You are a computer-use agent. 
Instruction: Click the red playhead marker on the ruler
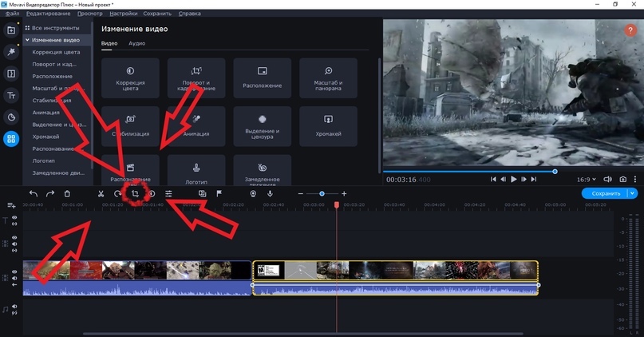(x=337, y=204)
